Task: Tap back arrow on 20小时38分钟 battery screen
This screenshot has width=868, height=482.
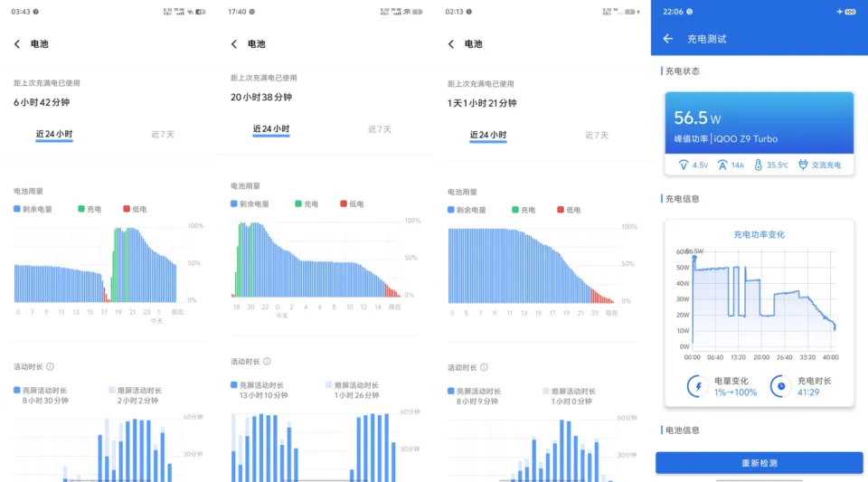Action: pyautogui.click(x=234, y=43)
